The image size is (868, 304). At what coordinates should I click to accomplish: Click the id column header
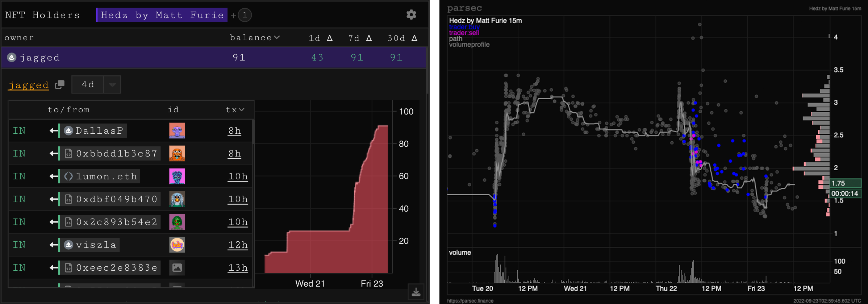[x=173, y=110]
